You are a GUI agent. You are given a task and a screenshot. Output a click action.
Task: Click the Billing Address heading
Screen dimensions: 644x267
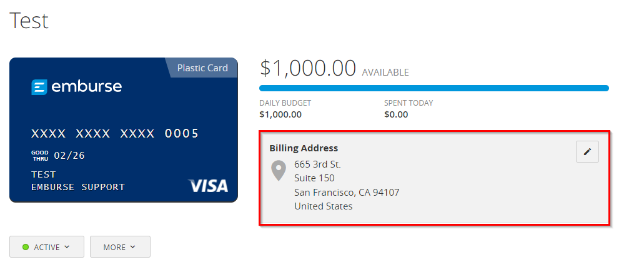[x=304, y=148]
